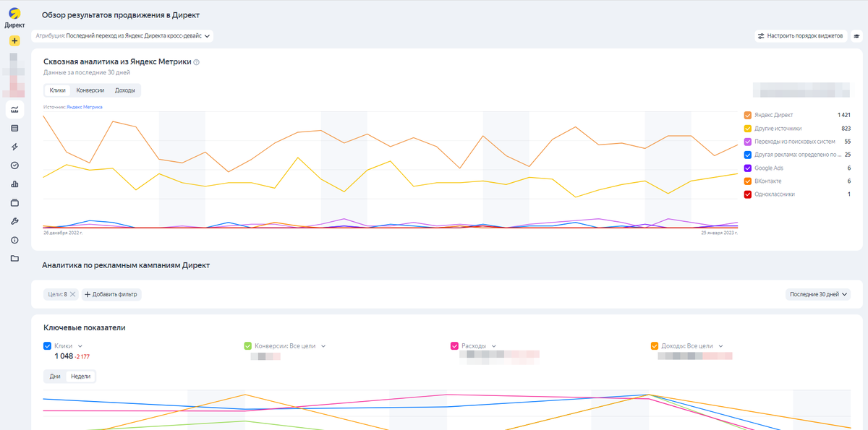
Task: Toggle the Доходы: Все цели checkbox
Action: [654, 346]
